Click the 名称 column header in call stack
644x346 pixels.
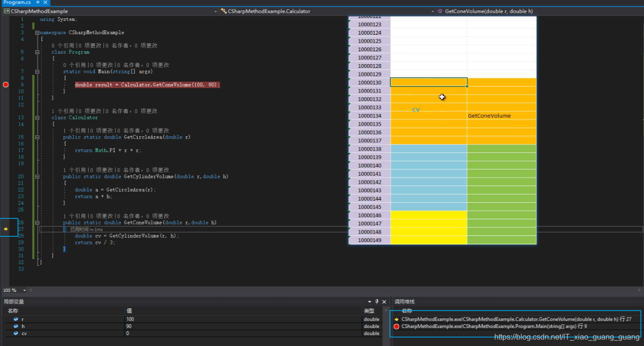point(407,311)
